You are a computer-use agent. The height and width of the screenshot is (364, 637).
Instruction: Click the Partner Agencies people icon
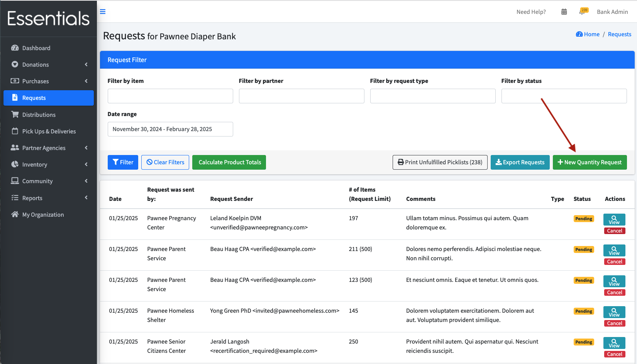click(x=15, y=148)
